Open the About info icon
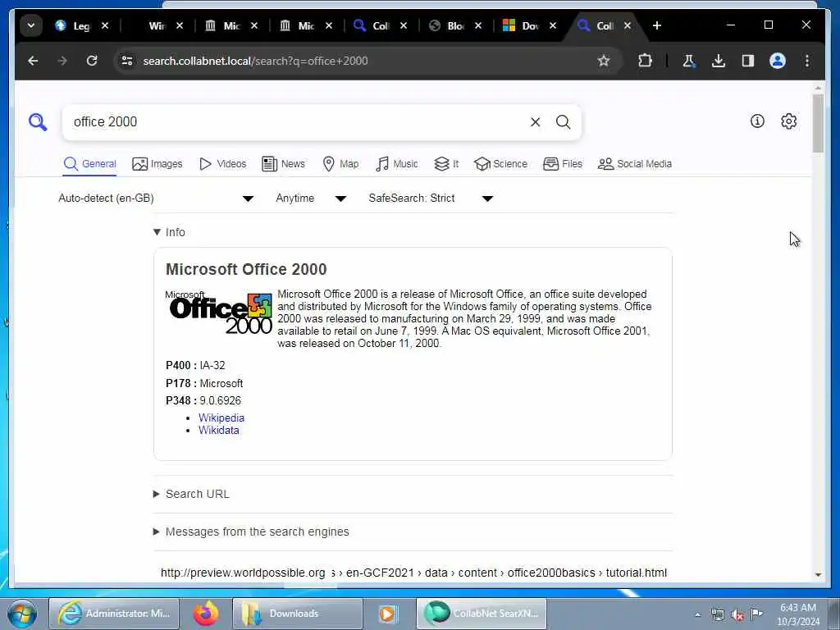Image resolution: width=840 pixels, height=630 pixels. pos(757,121)
